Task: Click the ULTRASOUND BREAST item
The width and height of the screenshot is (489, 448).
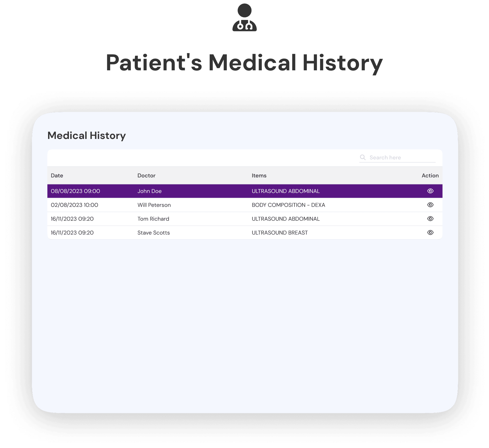Action: (x=280, y=233)
